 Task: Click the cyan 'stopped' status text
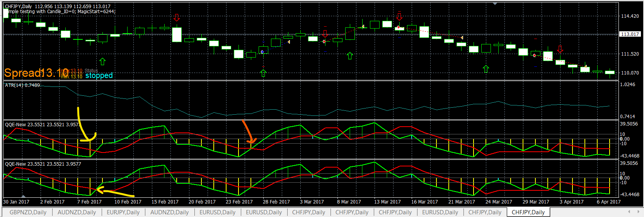click(99, 75)
